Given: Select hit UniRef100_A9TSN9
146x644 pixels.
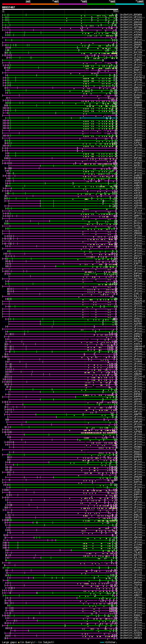Looking at the screenshot, I should point(131,27).
